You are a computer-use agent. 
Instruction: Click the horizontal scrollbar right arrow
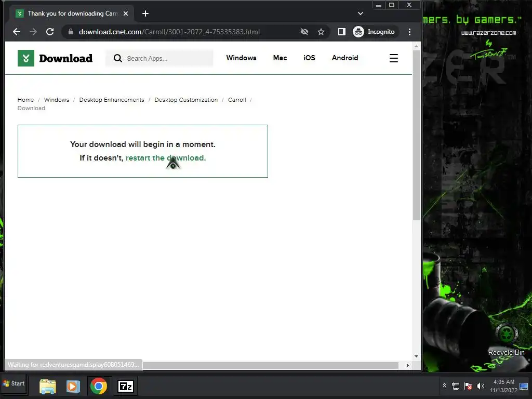pyautogui.click(x=407, y=365)
